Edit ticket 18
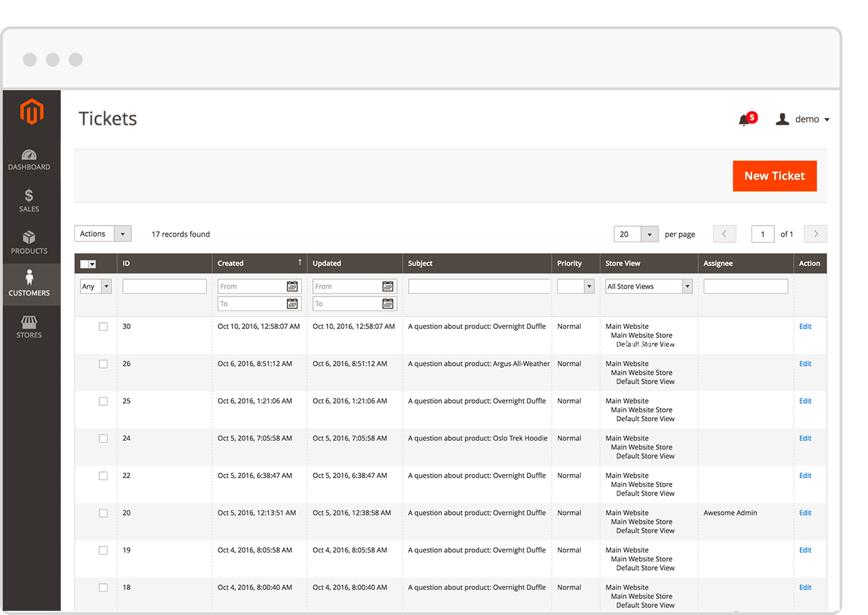The height and width of the screenshot is (615, 868). (805, 588)
